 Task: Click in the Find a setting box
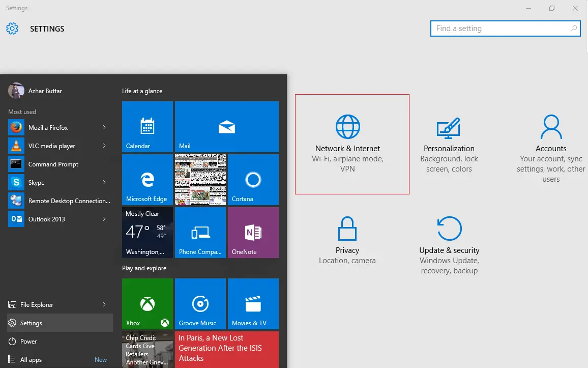click(505, 29)
